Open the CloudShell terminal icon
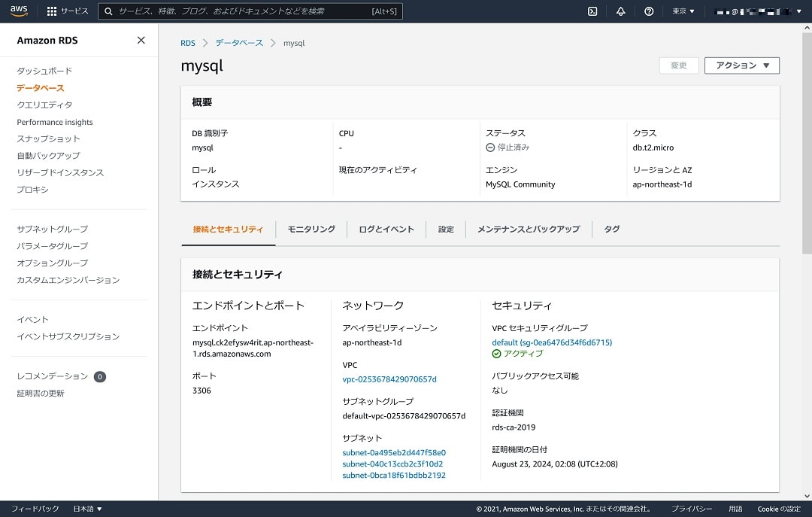The height and width of the screenshot is (517, 812). pos(592,11)
